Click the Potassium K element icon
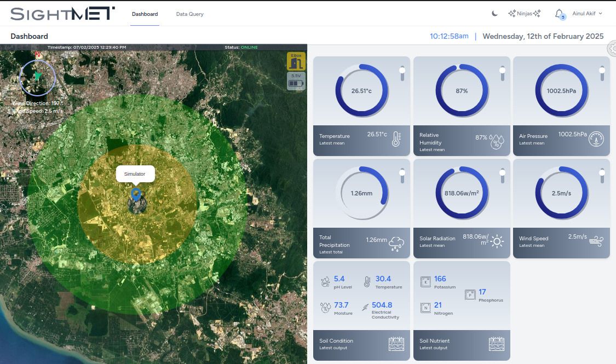Image resolution: width=616 pixels, height=364 pixels. coord(425,282)
